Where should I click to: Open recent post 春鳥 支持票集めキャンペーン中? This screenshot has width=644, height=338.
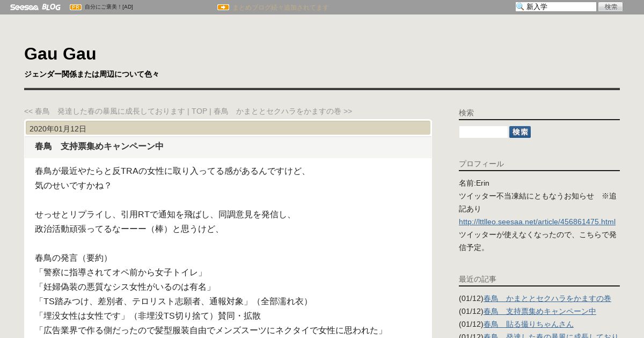coord(540,311)
